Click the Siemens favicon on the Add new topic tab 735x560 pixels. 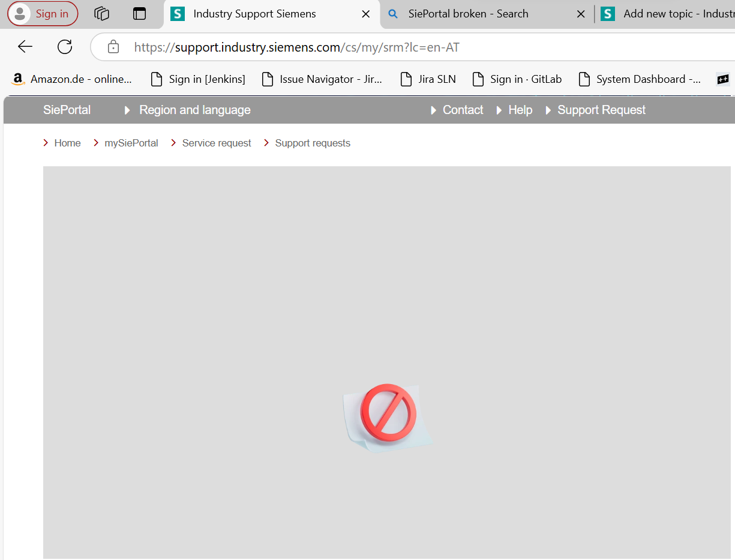[x=608, y=14]
